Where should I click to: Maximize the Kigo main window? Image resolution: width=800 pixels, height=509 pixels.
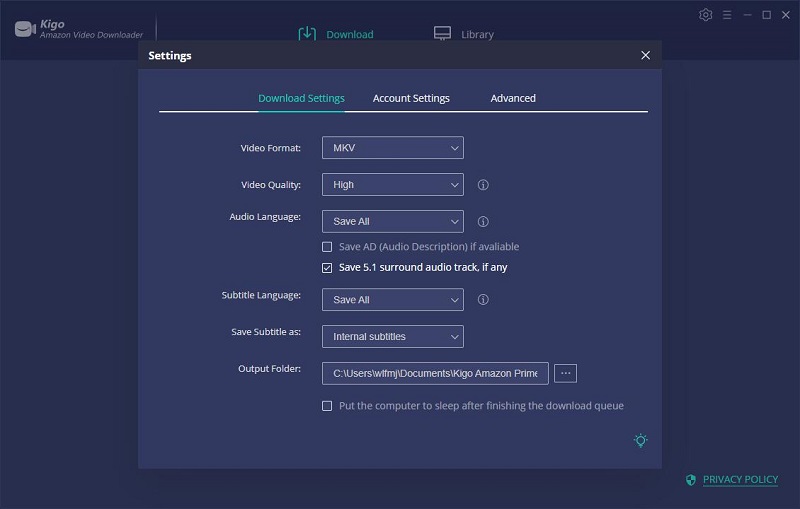click(x=766, y=15)
